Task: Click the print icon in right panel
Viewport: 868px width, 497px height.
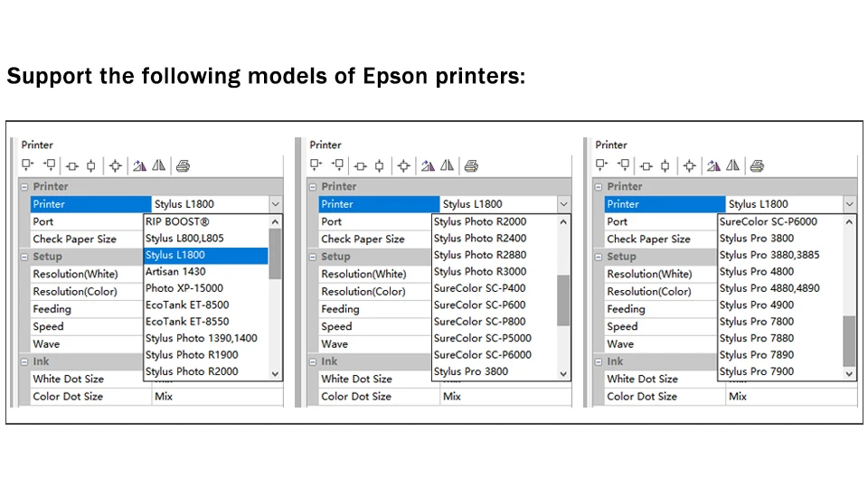Action: click(758, 165)
